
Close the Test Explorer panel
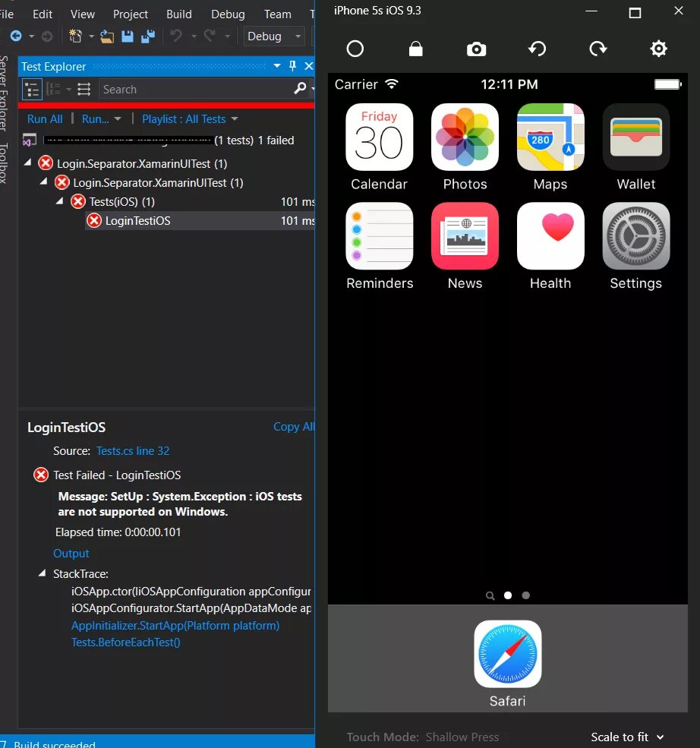coord(308,66)
